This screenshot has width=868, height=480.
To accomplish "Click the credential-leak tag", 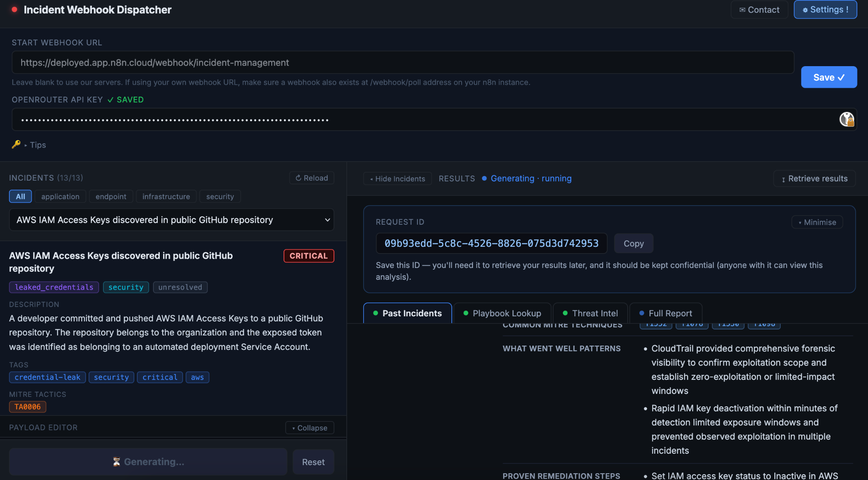I will click(47, 377).
